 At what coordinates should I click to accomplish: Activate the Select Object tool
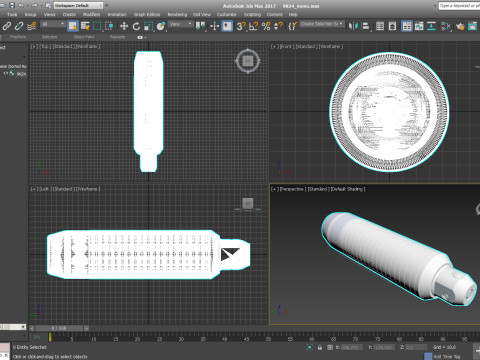(73, 26)
